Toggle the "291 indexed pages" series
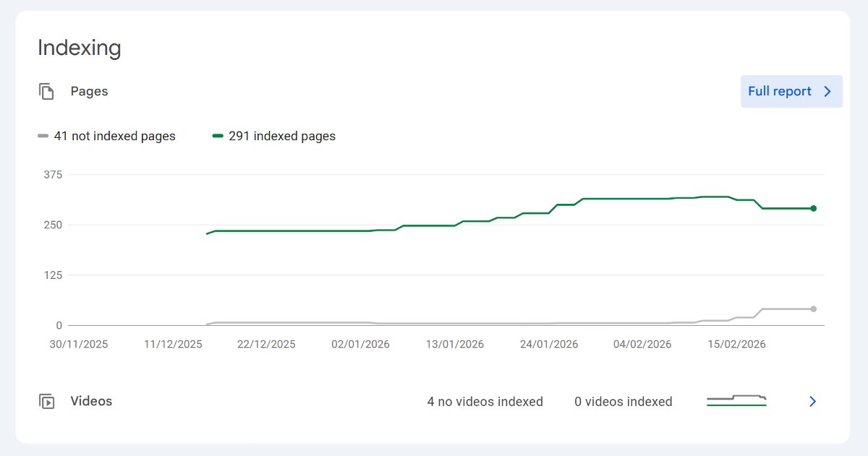This screenshot has height=456, width=868. click(281, 136)
